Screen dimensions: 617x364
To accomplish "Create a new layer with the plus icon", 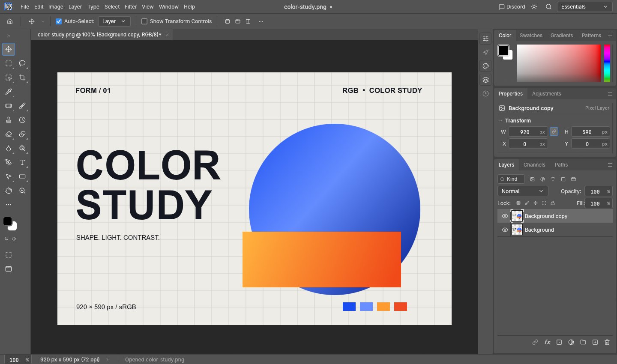I will coord(595,342).
